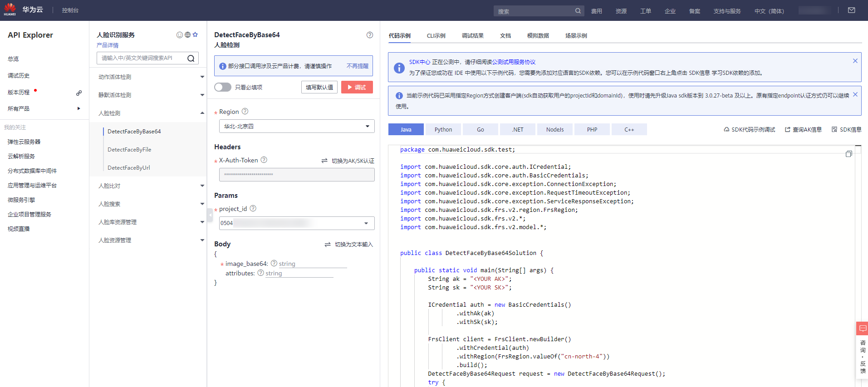Click the help icon beside attributes

click(261, 273)
